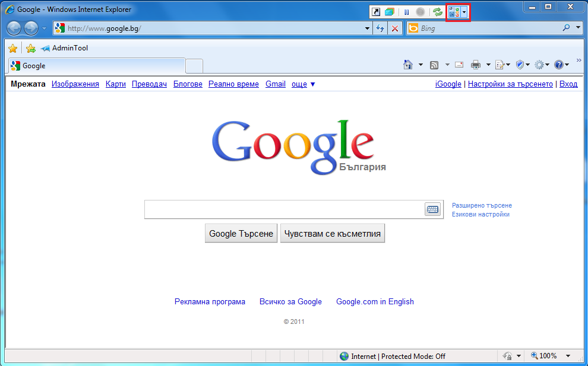Click Protected Mode: Off status text

point(413,357)
